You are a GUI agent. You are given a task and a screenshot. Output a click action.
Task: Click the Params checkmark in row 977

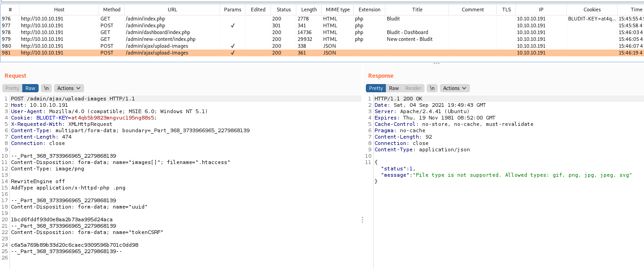[x=233, y=25]
